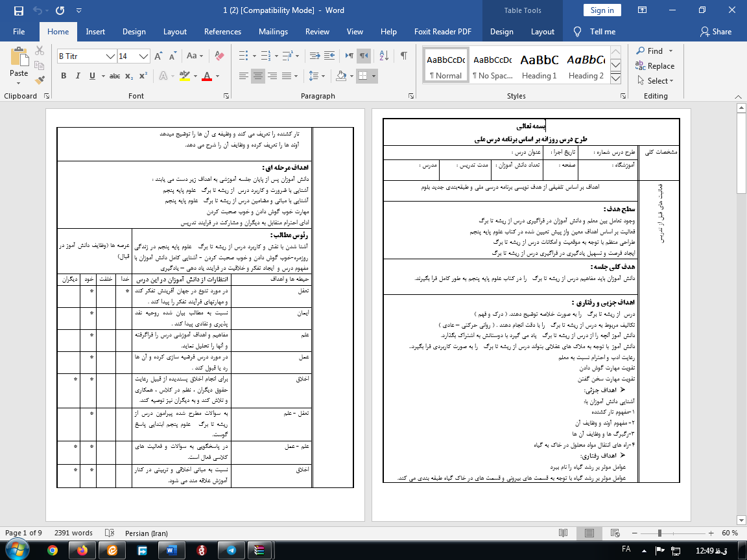Apply the yellow text highlight color
The image size is (747, 560).
pos(185,76)
